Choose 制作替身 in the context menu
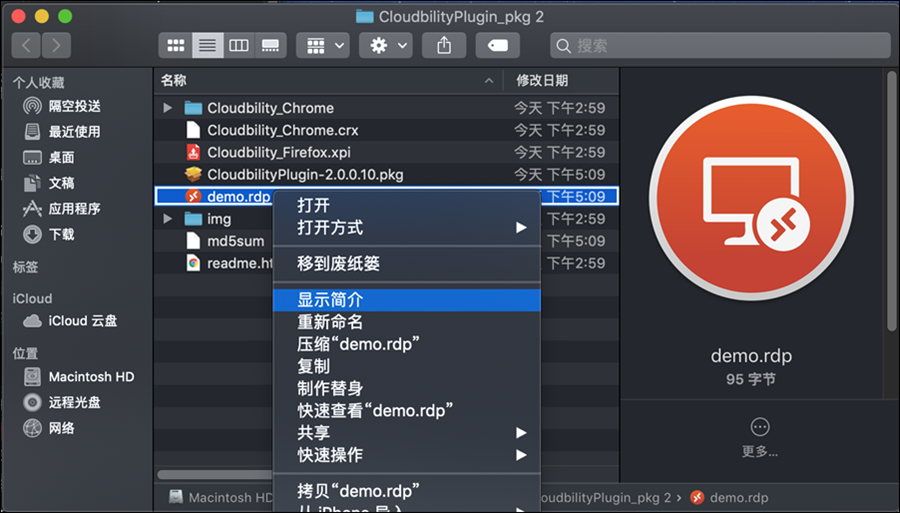The width and height of the screenshot is (900, 513). tap(407, 388)
